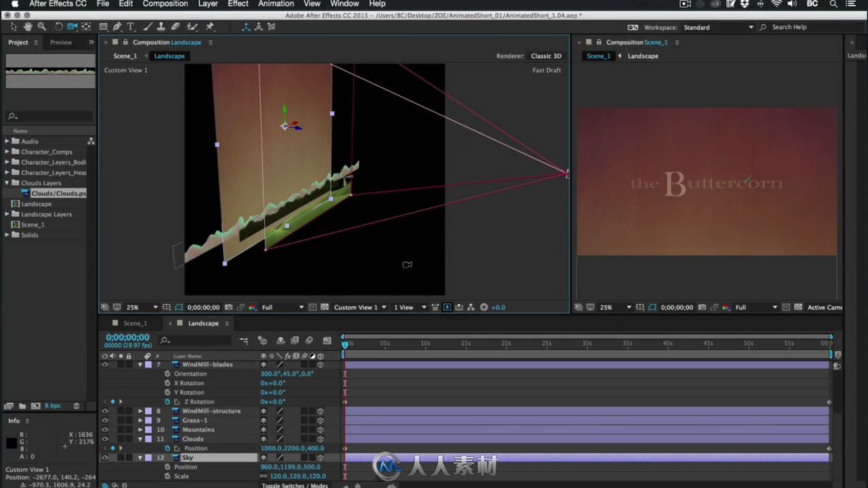868x488 pixels.
Task: Hide the Clouds layer eye
Action: click(104, 439)
